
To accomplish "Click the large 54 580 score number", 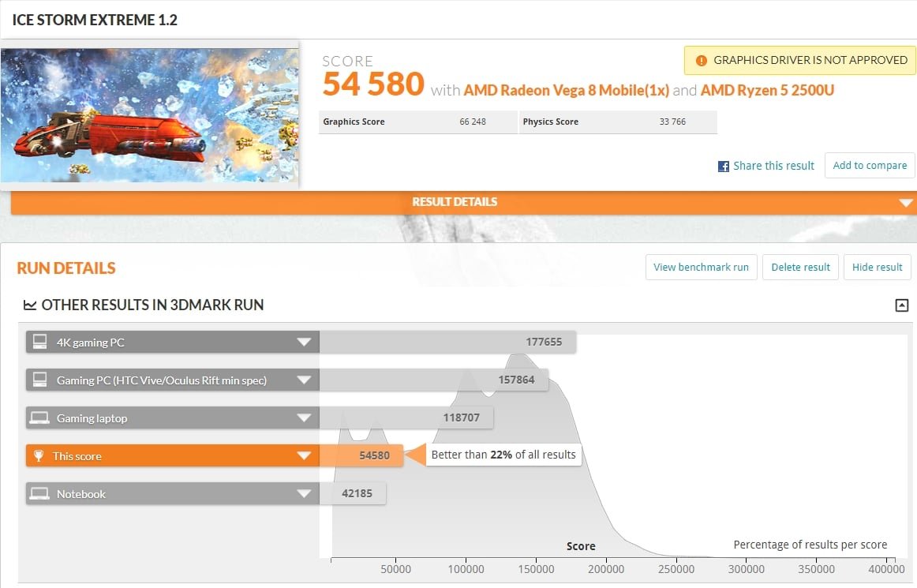I will pos(373,84).
